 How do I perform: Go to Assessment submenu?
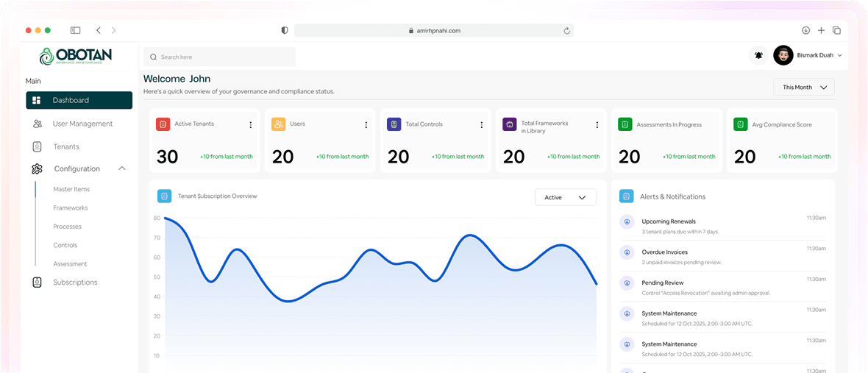(71, 264)
